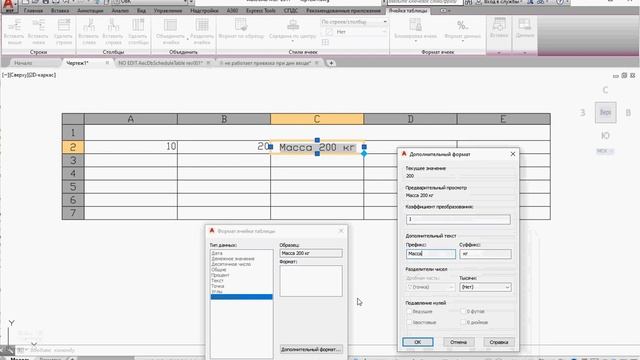Click the add new drawing tab plus icon
The width and height of the screenshot is (640, 360).
(x=331, y=63)
